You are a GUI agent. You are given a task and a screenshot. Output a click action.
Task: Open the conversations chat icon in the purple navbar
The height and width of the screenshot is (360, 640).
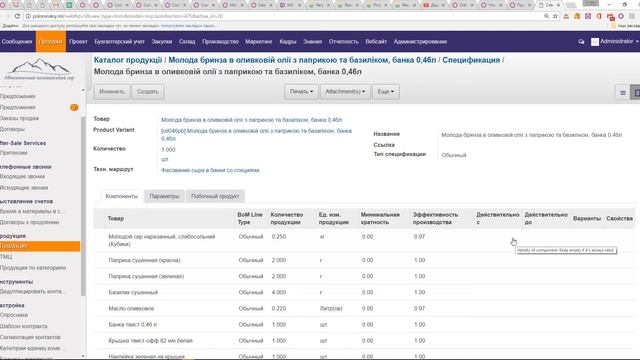[581, 42]
